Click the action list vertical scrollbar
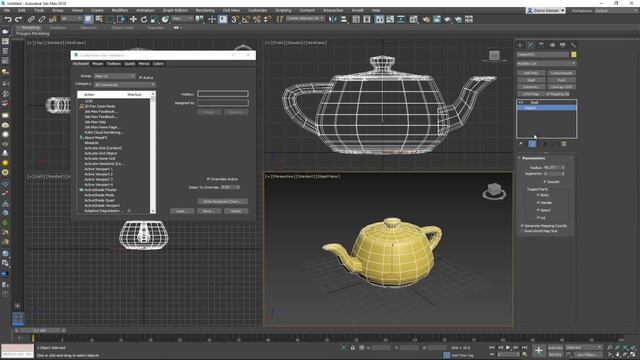 [x=153, y=153]
